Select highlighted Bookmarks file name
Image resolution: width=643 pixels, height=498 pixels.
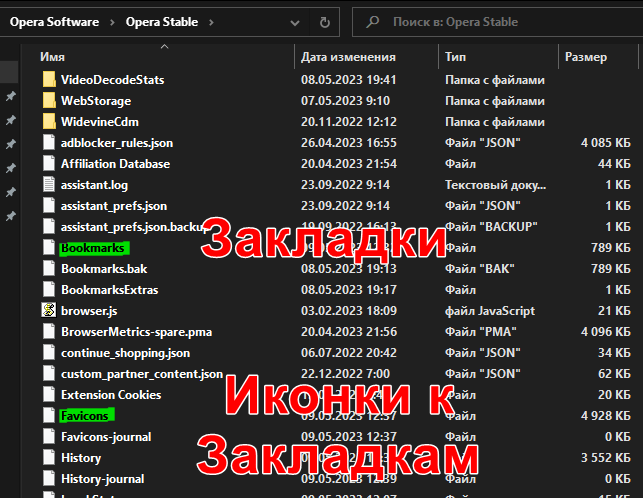click(93, 248)
